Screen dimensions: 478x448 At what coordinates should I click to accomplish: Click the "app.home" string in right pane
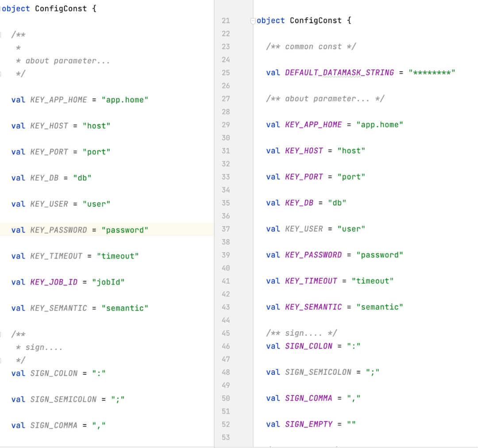(380, 125)
